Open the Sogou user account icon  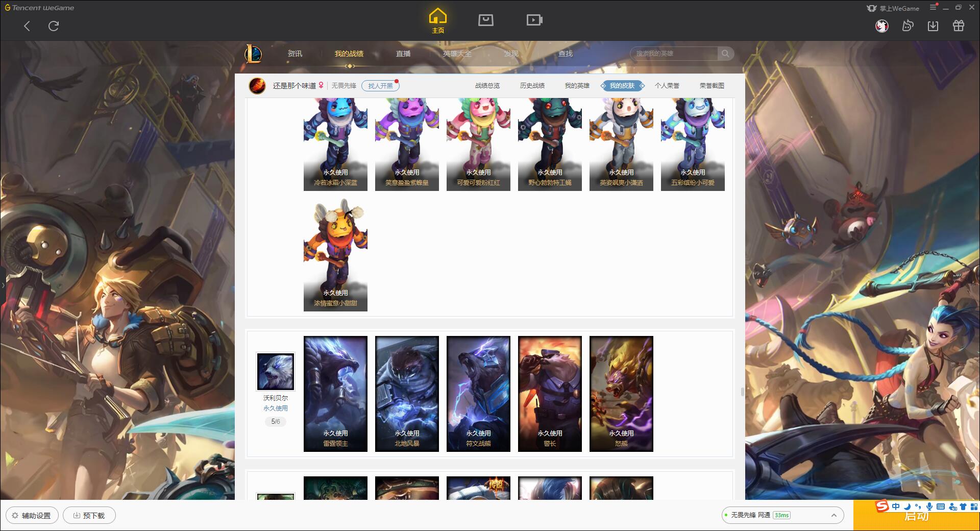point(952,506)
